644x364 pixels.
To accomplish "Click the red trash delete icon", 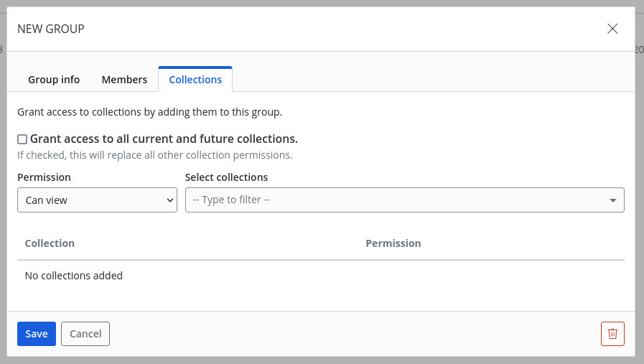I will pos(612,334).
